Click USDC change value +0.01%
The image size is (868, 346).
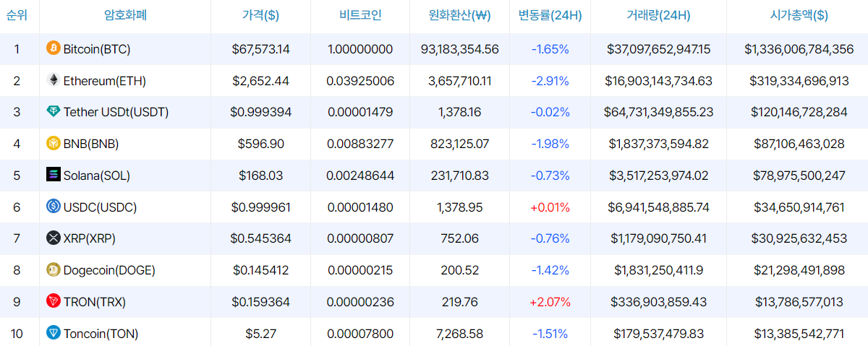(x=550, y=207)
